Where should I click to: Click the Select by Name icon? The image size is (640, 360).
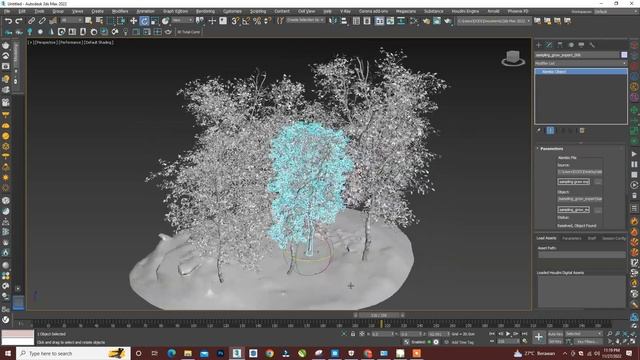click(99, 20)
